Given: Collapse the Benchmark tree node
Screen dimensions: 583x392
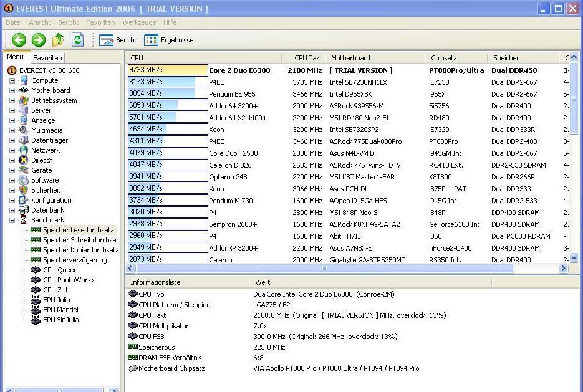Looking at the screenshot, I should tap(12, 221).
